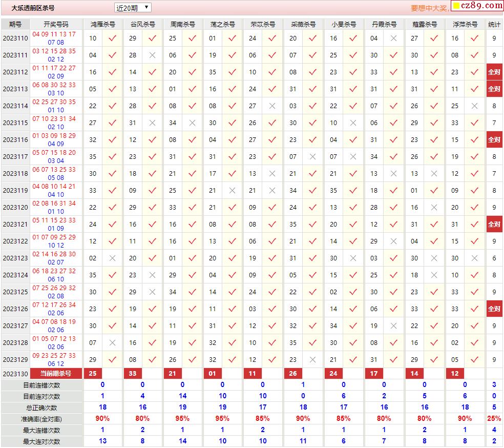Click the red 12 current 浮萍杀号 number

(x=455, y=374)
